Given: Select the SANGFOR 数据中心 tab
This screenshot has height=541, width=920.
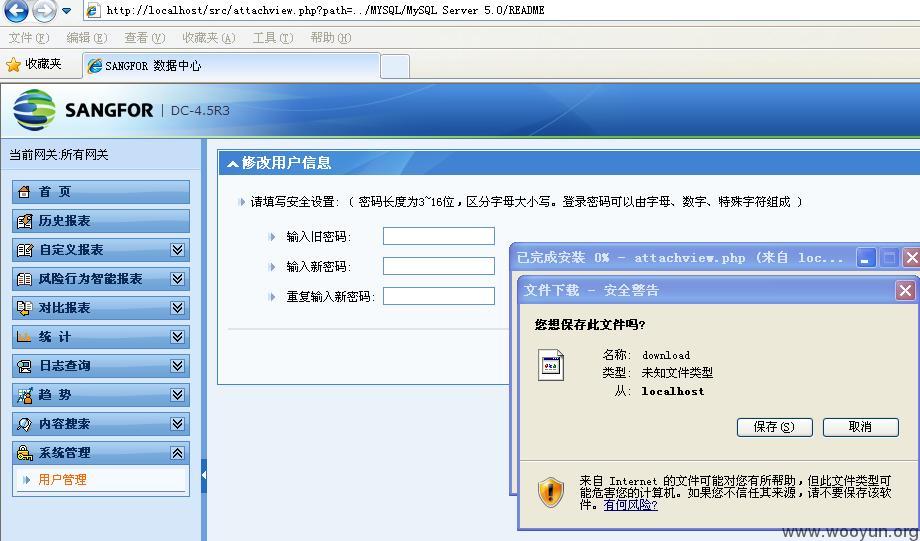Looking at the screenshot, I should 232,66.
